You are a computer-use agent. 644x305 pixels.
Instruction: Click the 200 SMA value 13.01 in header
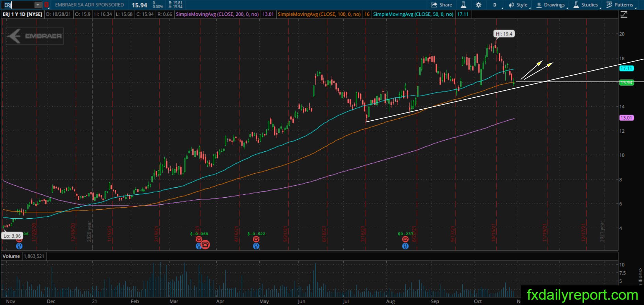click(268, 14)
